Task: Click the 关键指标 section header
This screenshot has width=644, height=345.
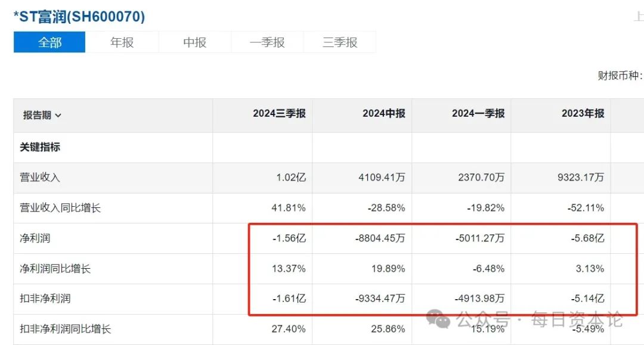Action: coord(40,147)
